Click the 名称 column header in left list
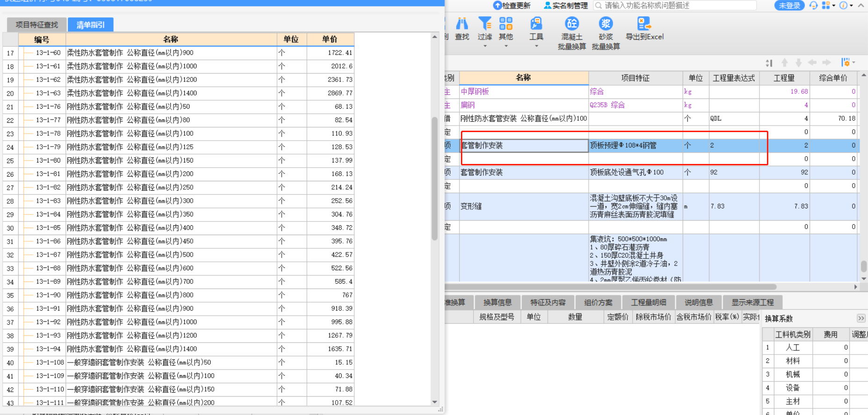 (171, 39)
